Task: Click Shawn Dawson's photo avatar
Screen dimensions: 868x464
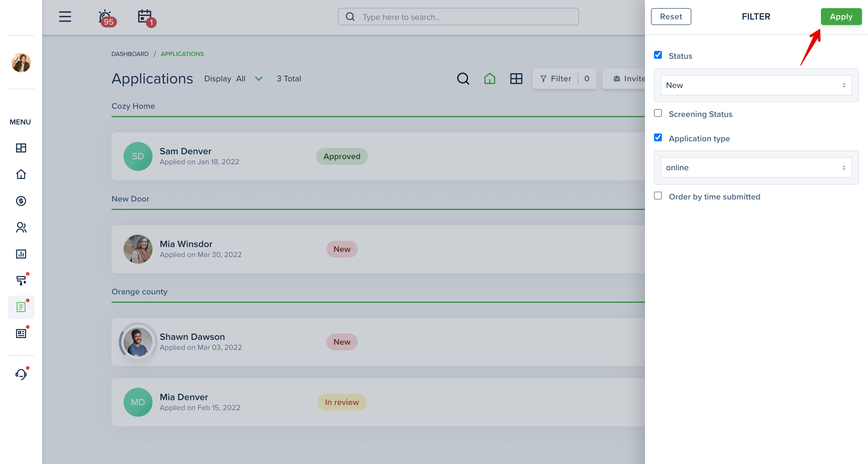Action: (x=138, y=342)
